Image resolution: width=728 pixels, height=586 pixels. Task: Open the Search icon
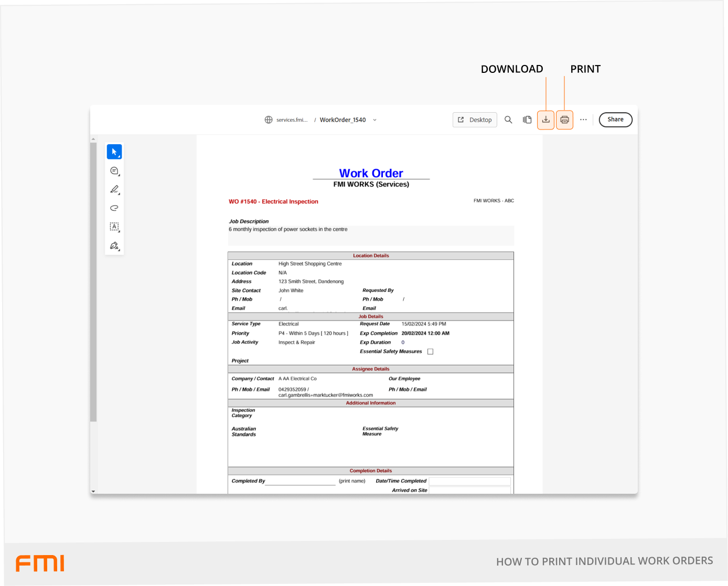(508, 120)
